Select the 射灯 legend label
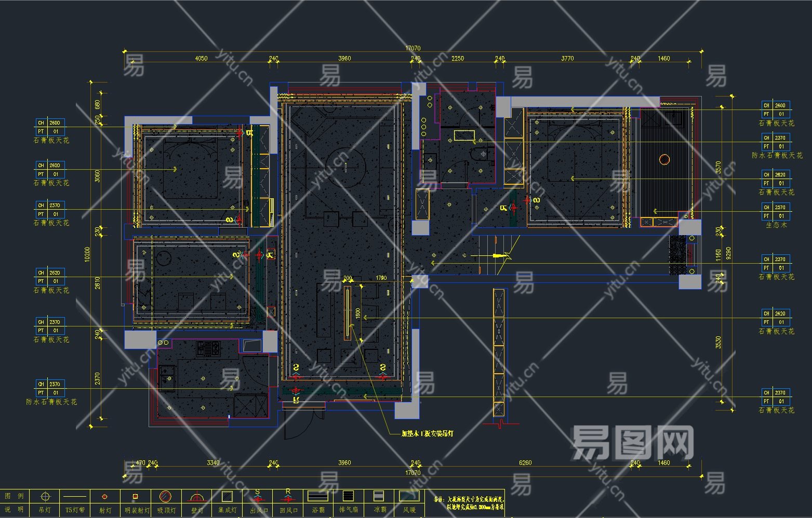 105,510
